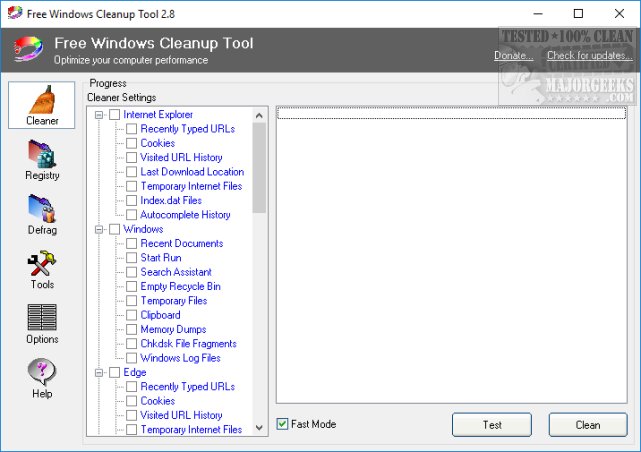The height and width of the screenshot is (452, 641).
Task: Check the Windows group checkbox
Action: (114, 229)
